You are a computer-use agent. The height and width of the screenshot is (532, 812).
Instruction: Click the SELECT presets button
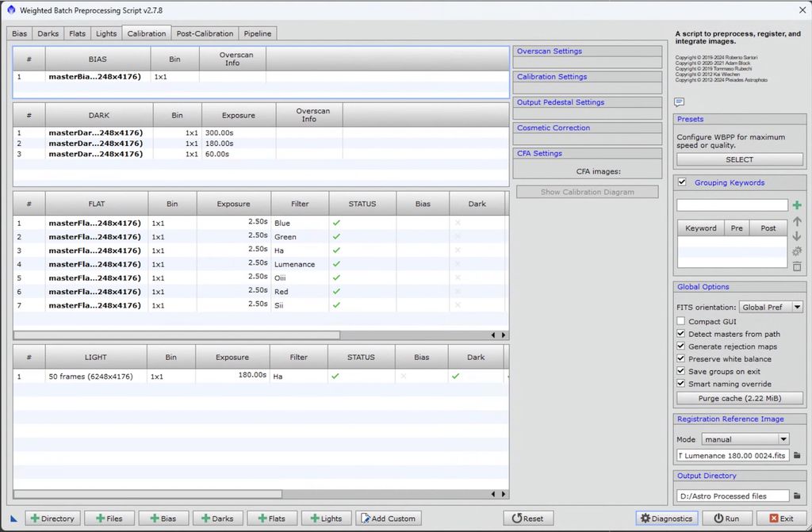(740, 159)
